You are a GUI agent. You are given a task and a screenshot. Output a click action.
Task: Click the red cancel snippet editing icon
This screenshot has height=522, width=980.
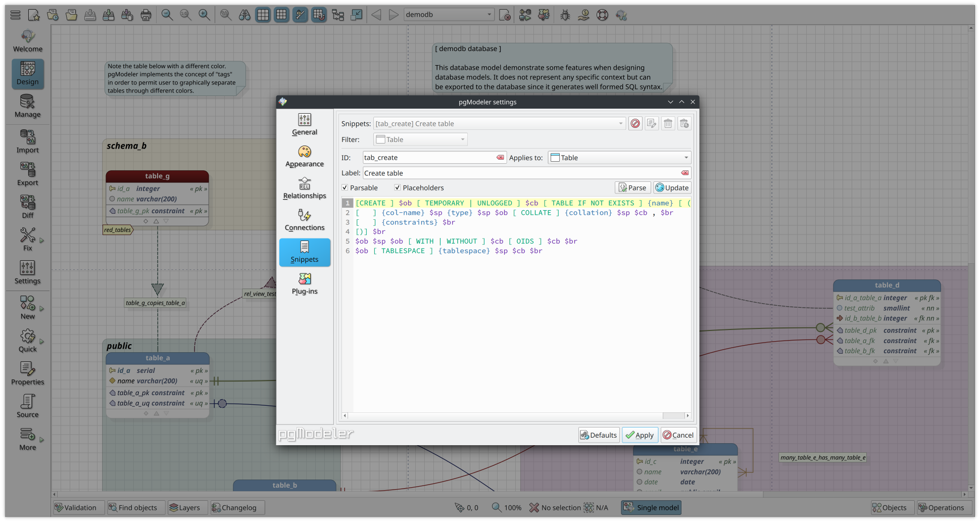point(635,123)
